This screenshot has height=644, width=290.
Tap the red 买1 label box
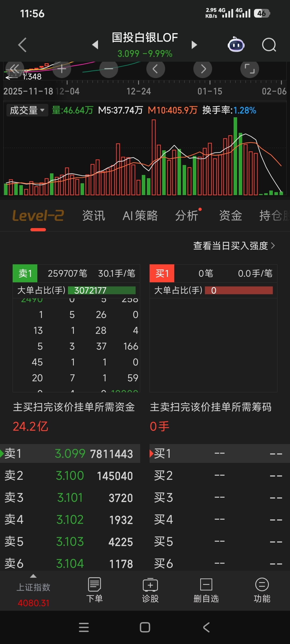[162, 273]
